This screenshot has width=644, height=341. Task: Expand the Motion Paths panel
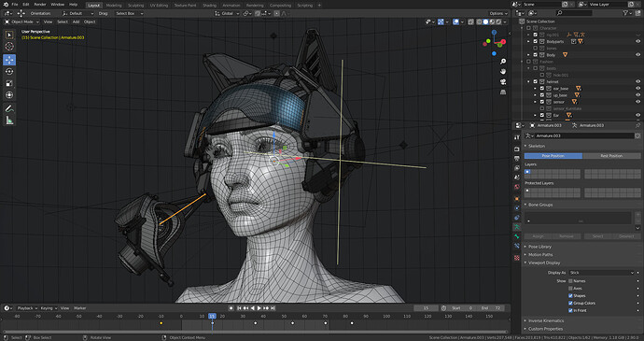[x=540, y=255]
